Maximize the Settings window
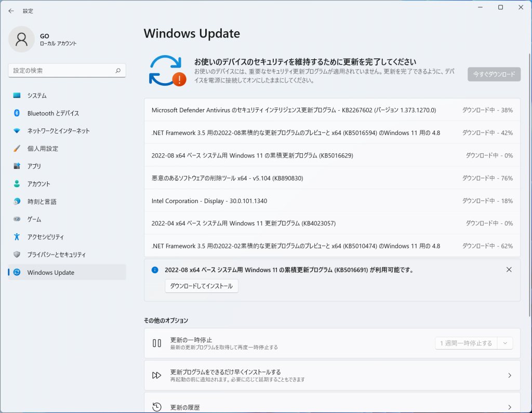The height and width of the screenshot is (413, 532). 500,7
